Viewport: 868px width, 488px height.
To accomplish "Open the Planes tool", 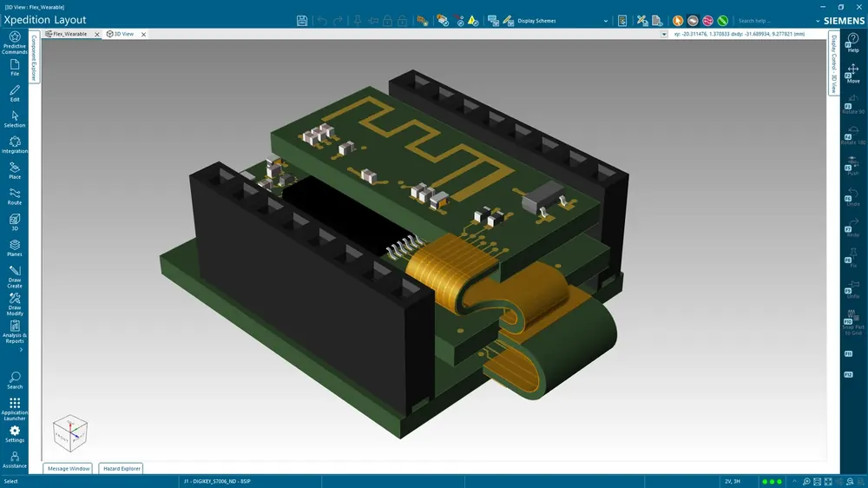I will 15,248.
